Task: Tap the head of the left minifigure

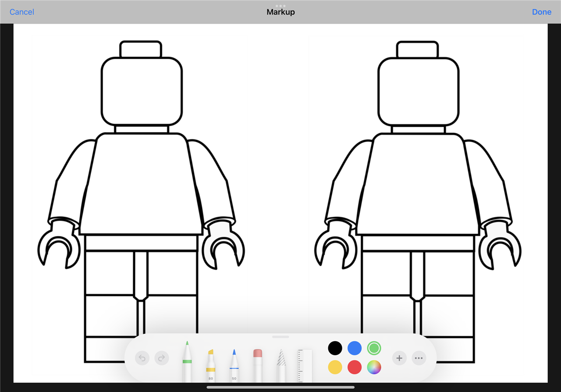Action: tap(142, 91)
